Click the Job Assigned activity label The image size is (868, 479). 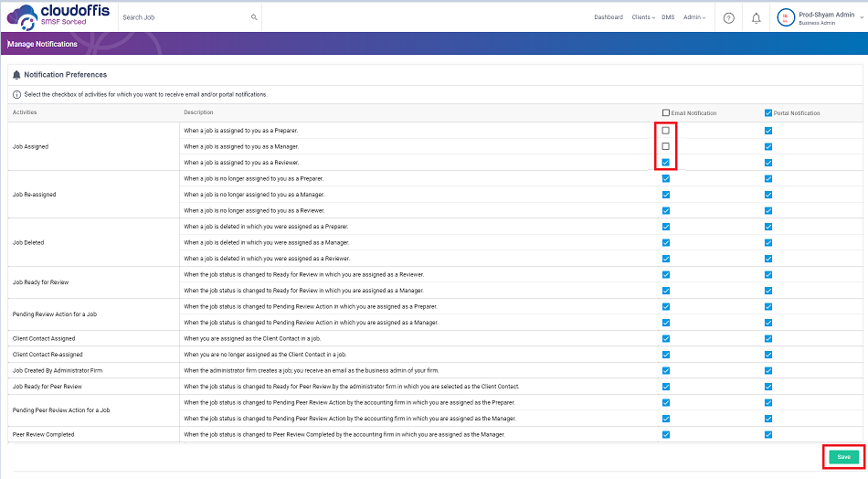[30, 147]
